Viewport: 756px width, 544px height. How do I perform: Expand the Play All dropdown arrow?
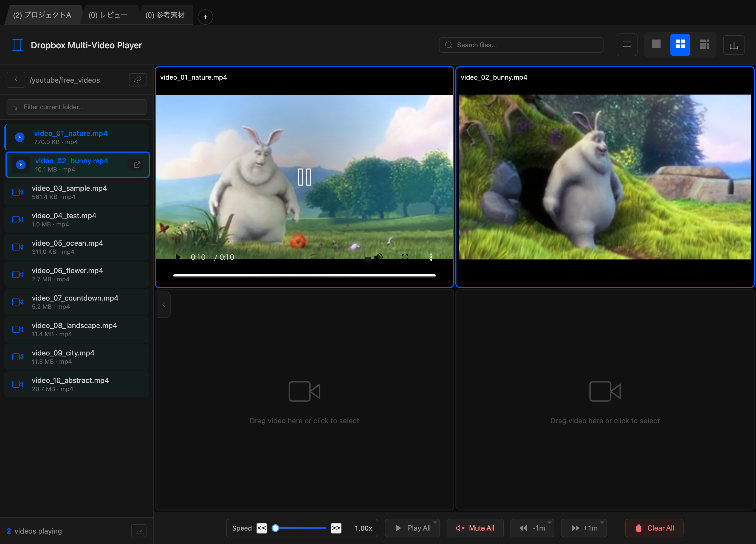pos(435,523)
